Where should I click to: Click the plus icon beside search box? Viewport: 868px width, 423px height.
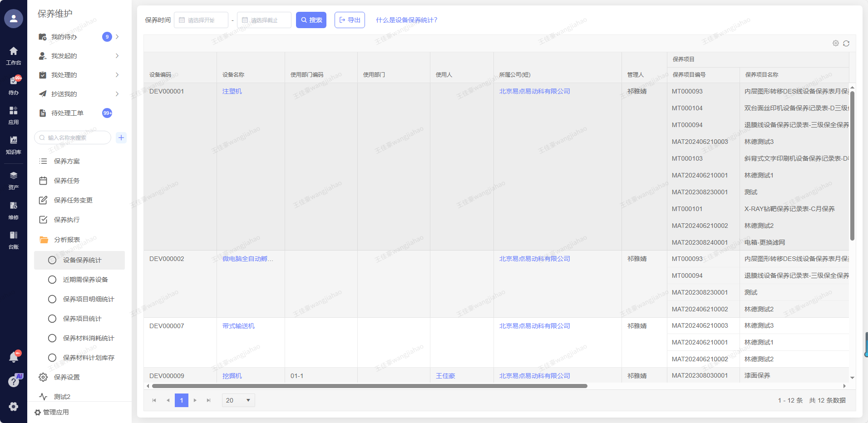[x=121, y=138]
